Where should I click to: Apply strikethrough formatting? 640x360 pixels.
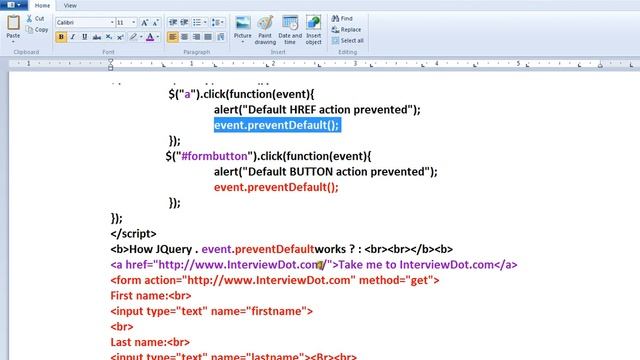tap(97, 37)
